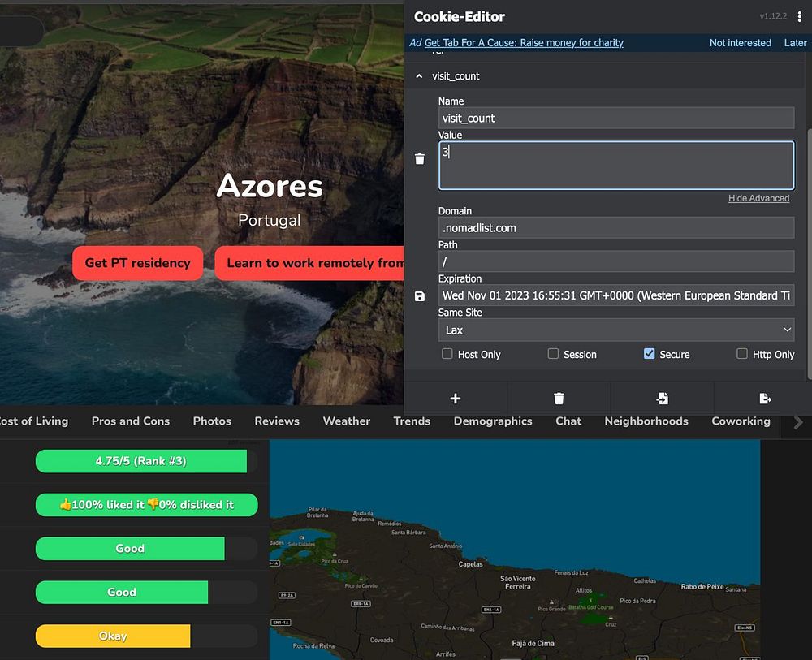Click the 4.75/5 Rank #3 score bar
The height and width of the screenshot is (660, 812).
point(141,461)
